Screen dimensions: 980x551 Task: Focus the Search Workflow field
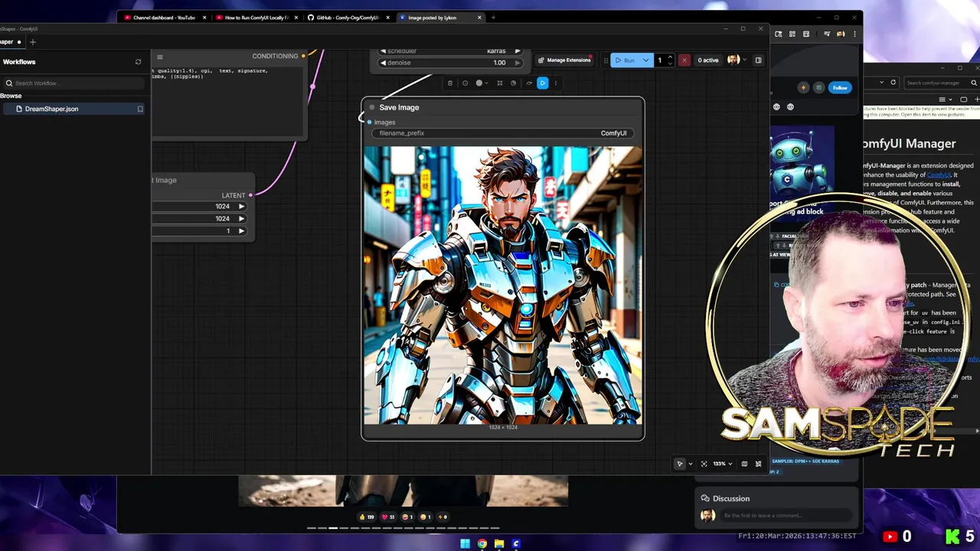click(x=74, y=83)
